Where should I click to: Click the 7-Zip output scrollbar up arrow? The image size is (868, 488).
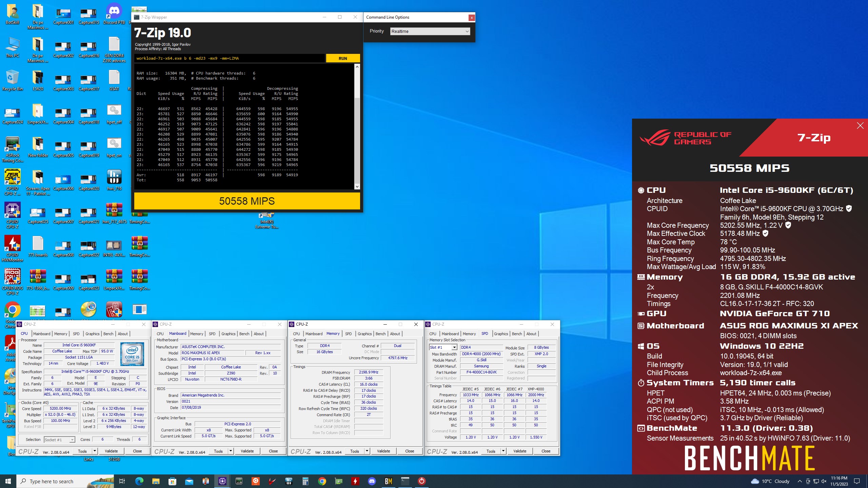point(357,67)
